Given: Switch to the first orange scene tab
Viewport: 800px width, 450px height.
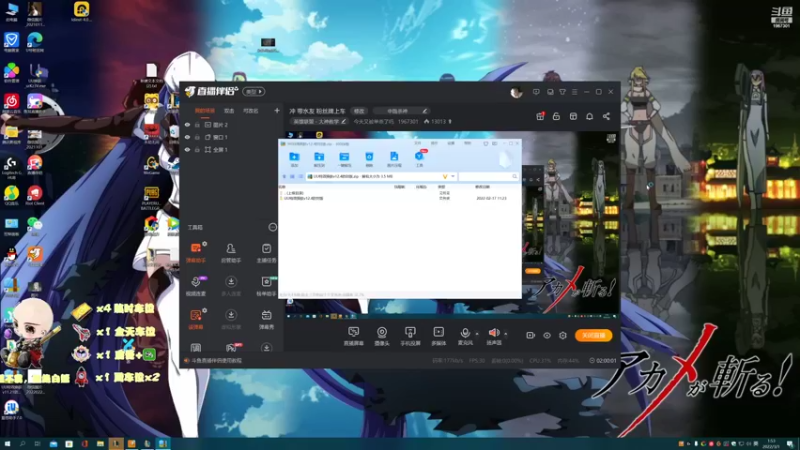Looking at the screenshot, I should pyautogui.click(x=205, y=111).
